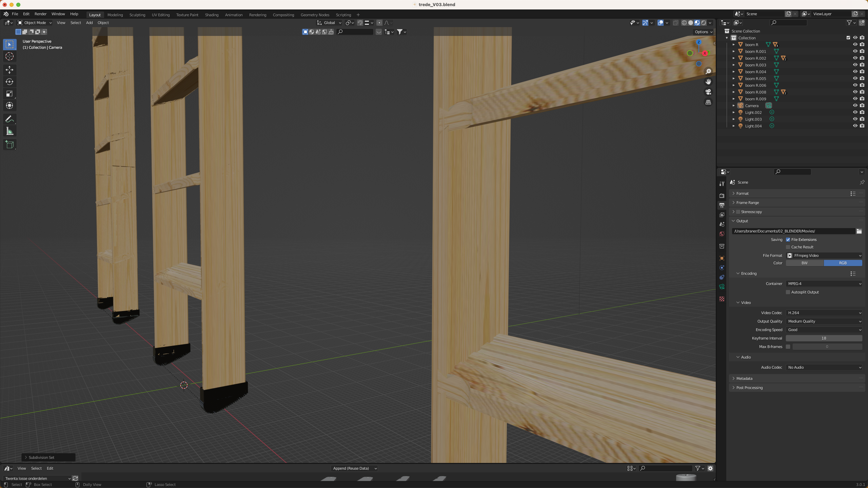
Task: Adjust Keyframe Interval value field
Action: coord(824,338)
